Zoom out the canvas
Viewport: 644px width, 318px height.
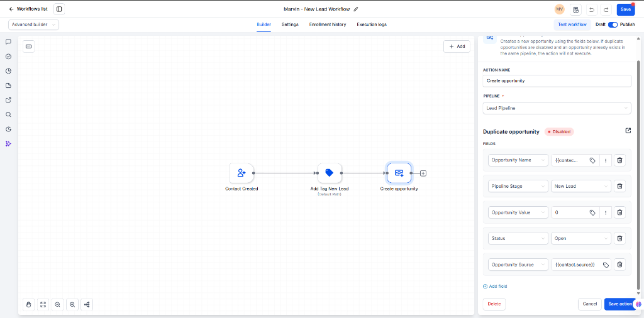point(57,304)
